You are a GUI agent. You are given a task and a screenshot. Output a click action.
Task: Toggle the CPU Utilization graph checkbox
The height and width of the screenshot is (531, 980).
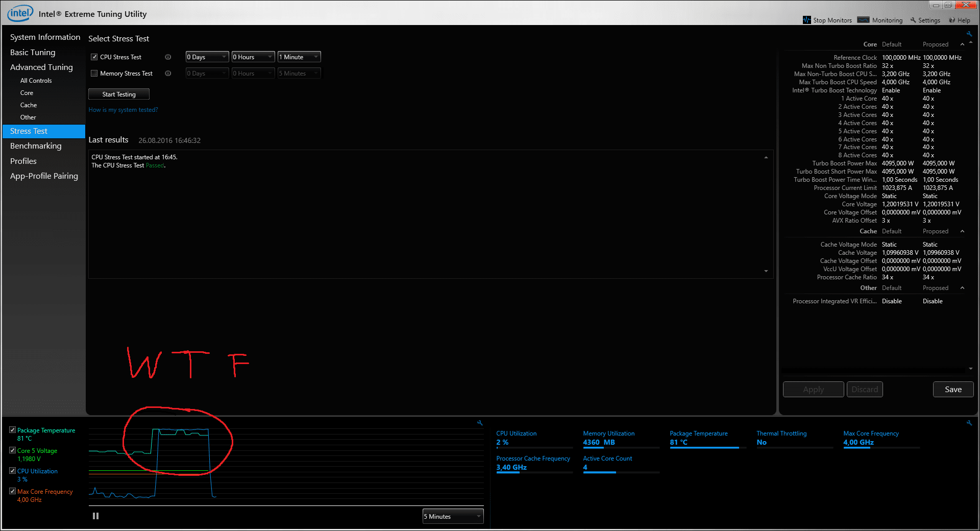point(12,471)
